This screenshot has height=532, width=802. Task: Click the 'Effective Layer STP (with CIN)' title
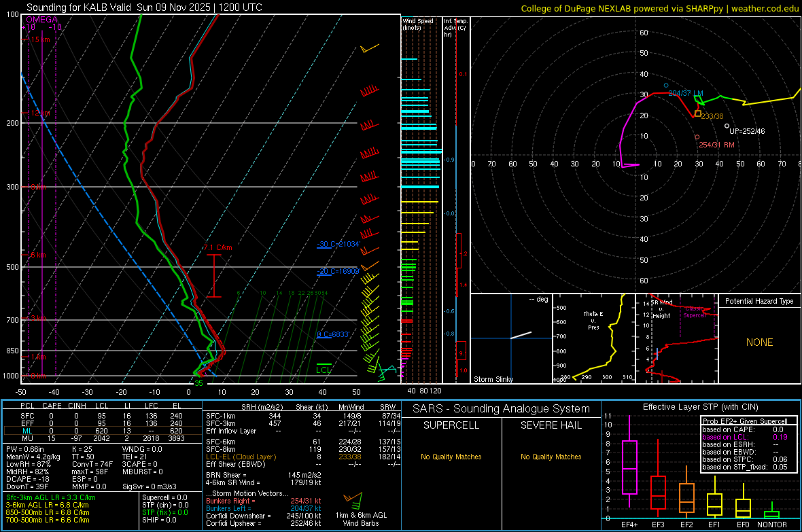(701, 407)
